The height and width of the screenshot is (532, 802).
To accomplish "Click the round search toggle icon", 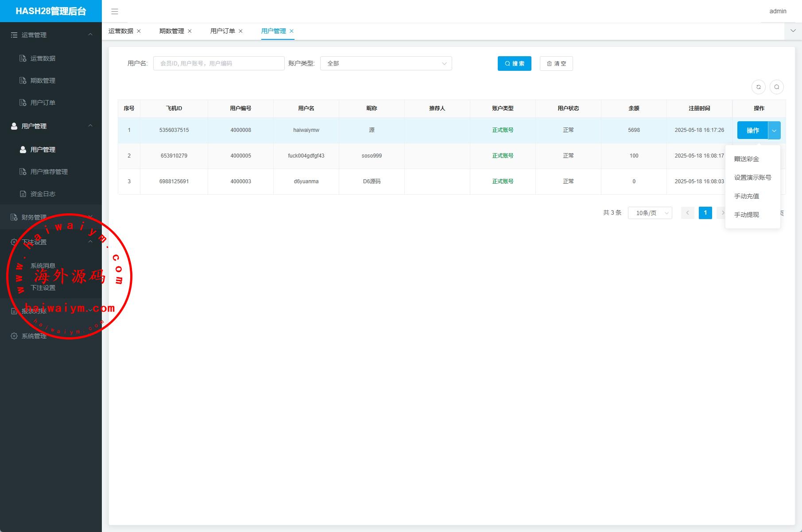I will pyautogui.click(x=776, y=87).
